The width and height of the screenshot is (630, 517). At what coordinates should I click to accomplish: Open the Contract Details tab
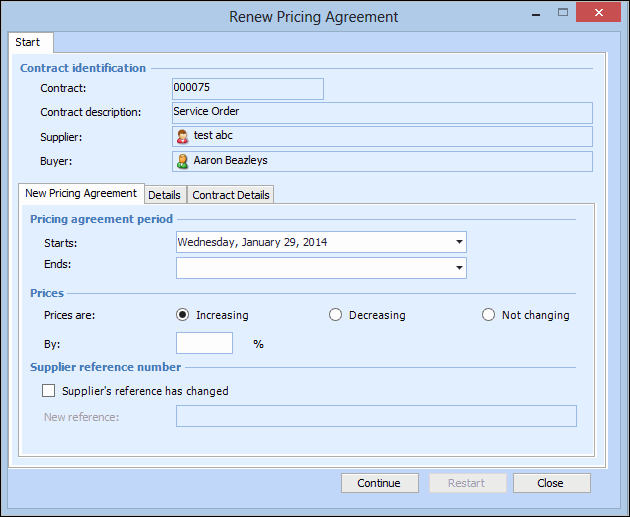coord(230,195)
